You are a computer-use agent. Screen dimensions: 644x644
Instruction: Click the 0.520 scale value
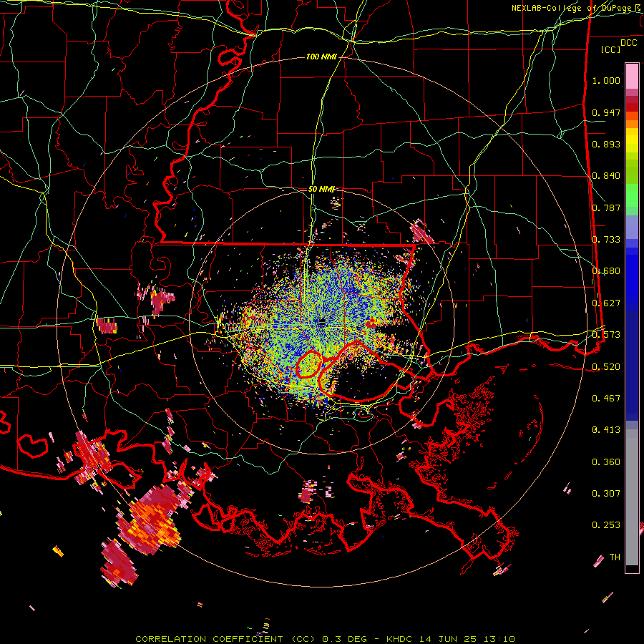[x=606, y=366]
